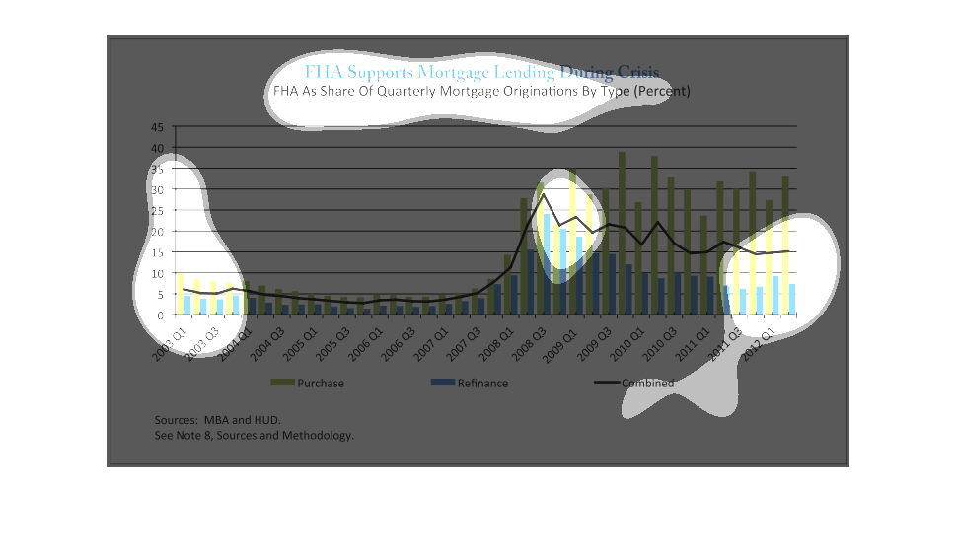This screenshot has height=560, width=957.
Task: Click the x-axis label "2012 Q1"
Action: click(759, 345)
